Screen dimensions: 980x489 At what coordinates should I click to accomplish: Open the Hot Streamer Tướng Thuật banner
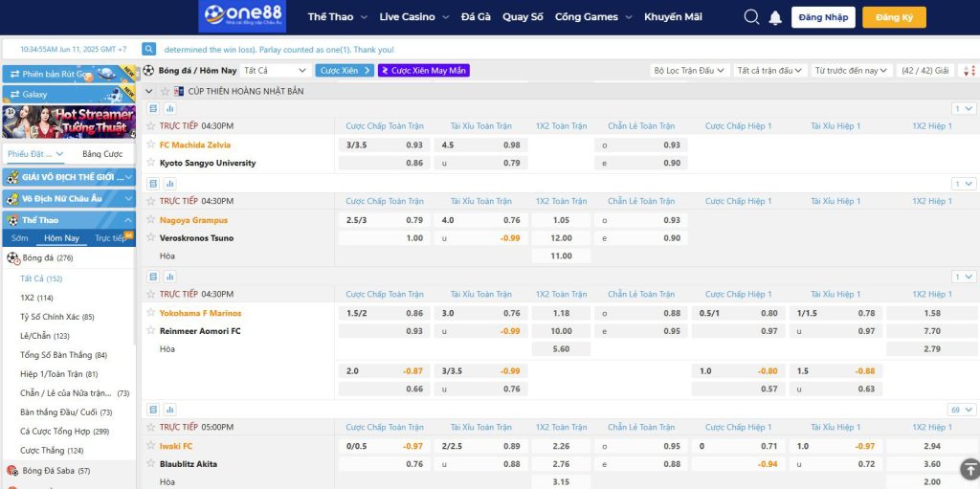69,122
